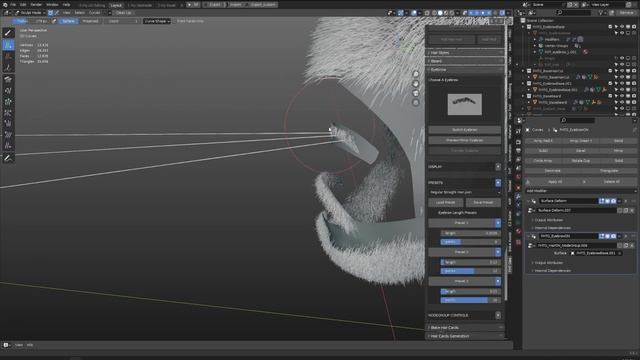Toggle exclude checkbox of PHTG_Eyebrowbase.001 collection

click(x=610, y=83)
